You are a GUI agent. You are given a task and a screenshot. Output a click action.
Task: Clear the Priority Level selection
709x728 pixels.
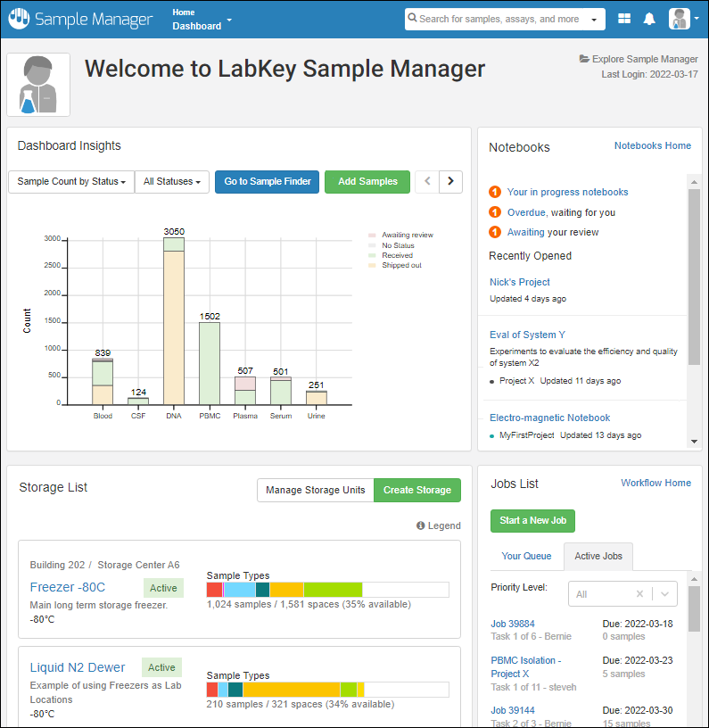pos(639,594)
